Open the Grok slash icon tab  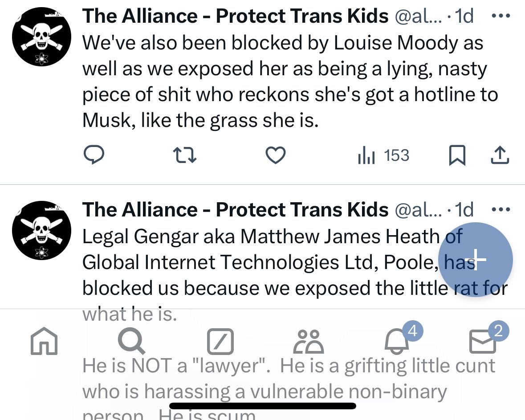220,342
